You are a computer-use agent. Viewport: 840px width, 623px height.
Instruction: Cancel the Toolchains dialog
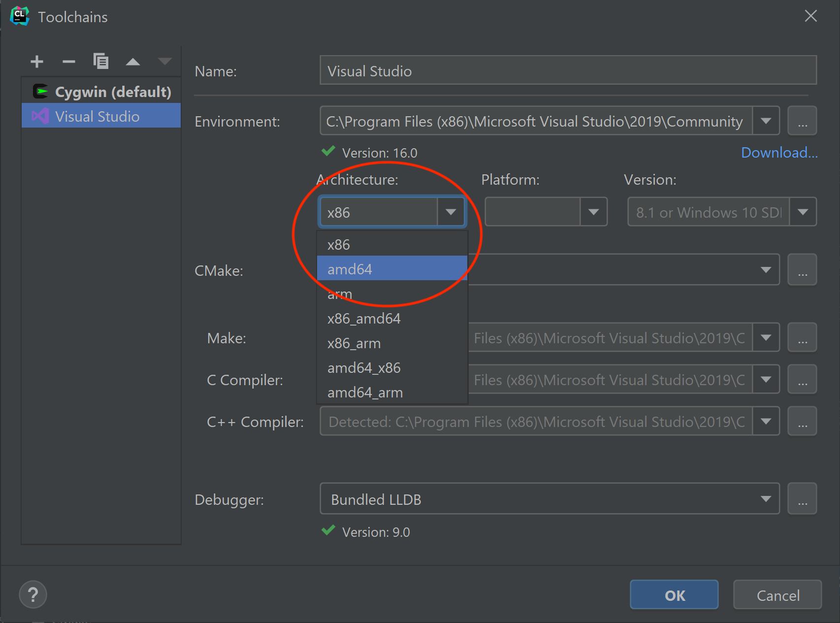click(x=777, y=595)
